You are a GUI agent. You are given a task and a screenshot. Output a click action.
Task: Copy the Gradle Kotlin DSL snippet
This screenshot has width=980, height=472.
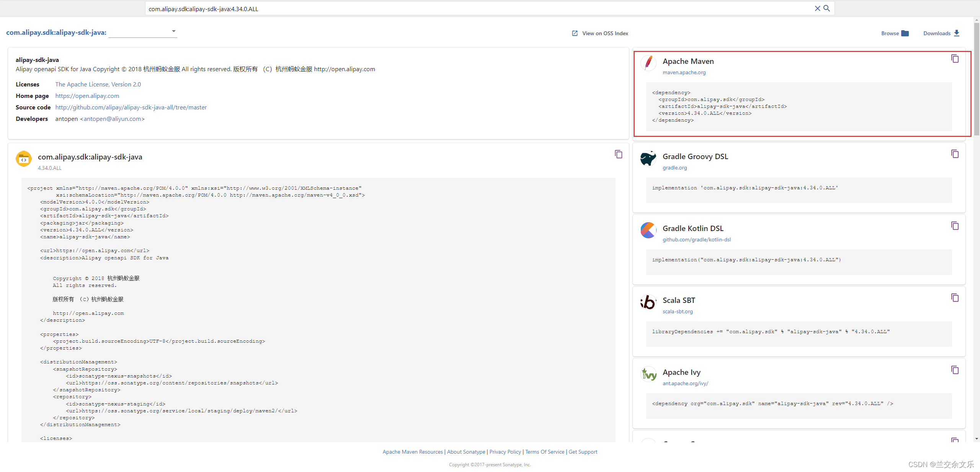[955, 226]
